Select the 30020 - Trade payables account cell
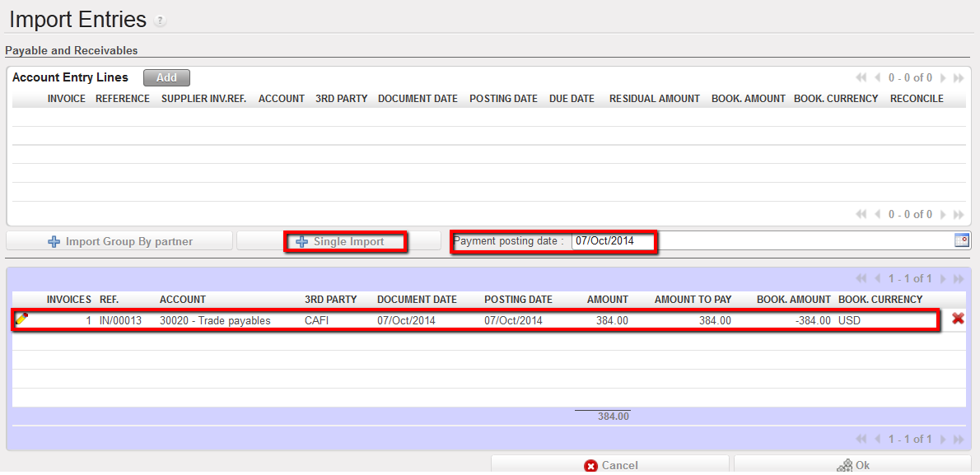This screenshot has width=980, height=475. [215, 320]
